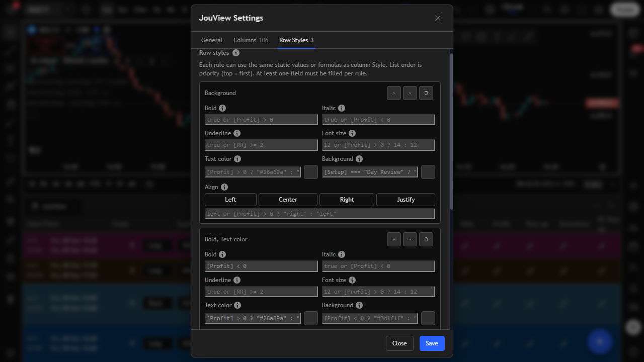Viewport: 644px width, 362px height.
Task: Open the Row styles info tooltip icon
Action: pyautogui.click(x=236, y=53)
